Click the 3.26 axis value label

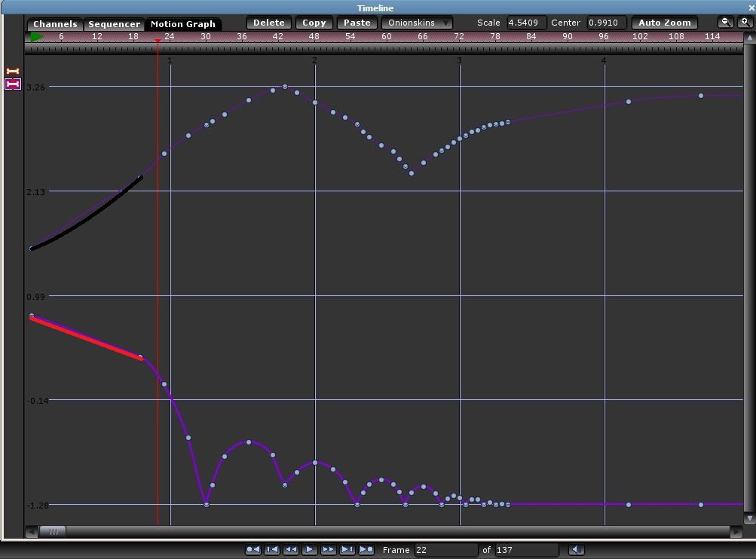(x=36, y=87)
